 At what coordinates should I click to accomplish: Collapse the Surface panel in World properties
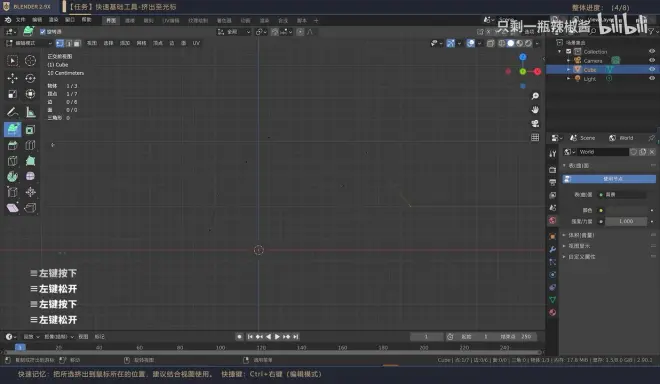click(x=564, y=165)
